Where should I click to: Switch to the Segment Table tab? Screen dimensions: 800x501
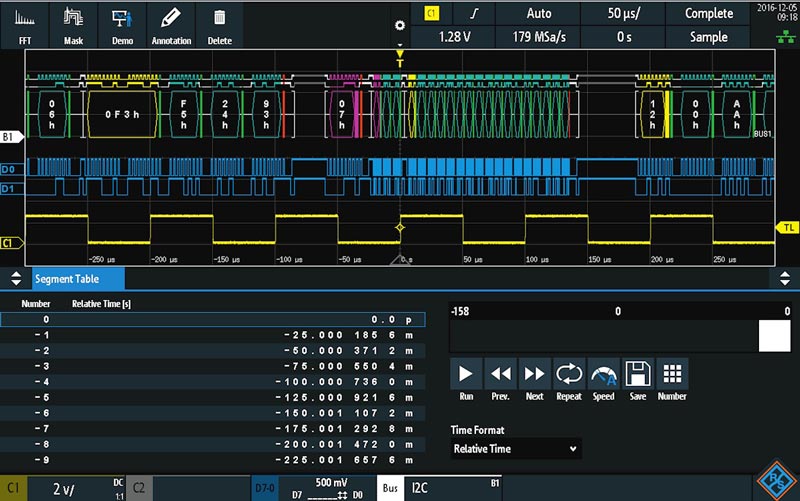pos(78,279)
